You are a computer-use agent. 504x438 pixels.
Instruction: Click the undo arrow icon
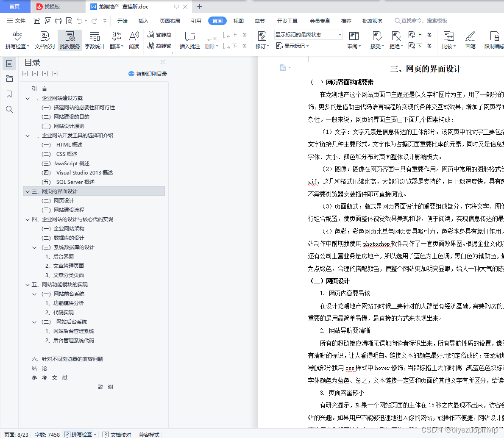79,21
